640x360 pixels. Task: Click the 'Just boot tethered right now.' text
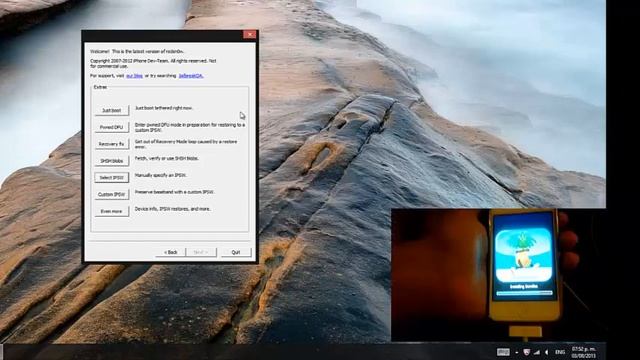(x=164, y=108)
